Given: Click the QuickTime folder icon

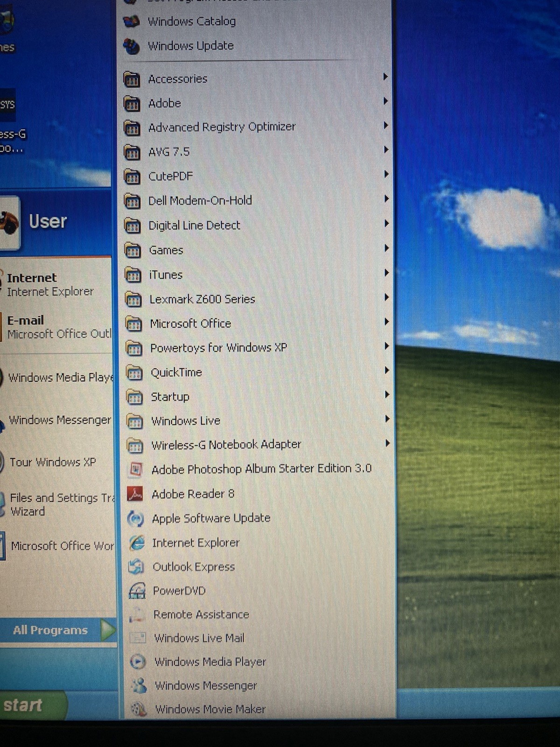Looking at the screenshot, I should (x=134, y=373).
